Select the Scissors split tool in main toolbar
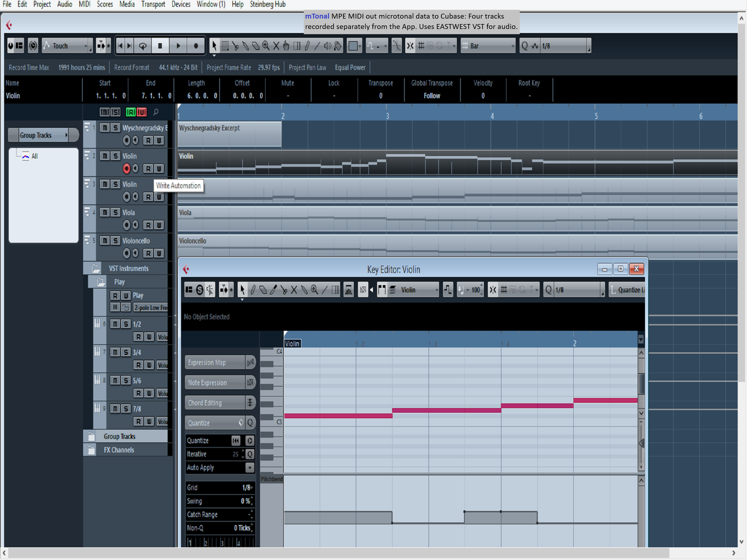Viewport: 747px width, 560px height. pyautogui.click(x=235, y=46)
